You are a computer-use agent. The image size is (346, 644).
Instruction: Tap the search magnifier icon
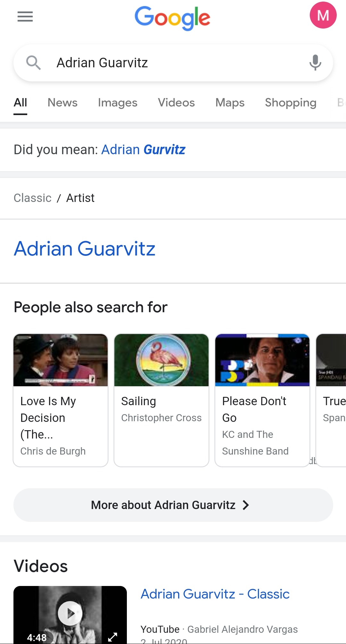tap(33, 63)
